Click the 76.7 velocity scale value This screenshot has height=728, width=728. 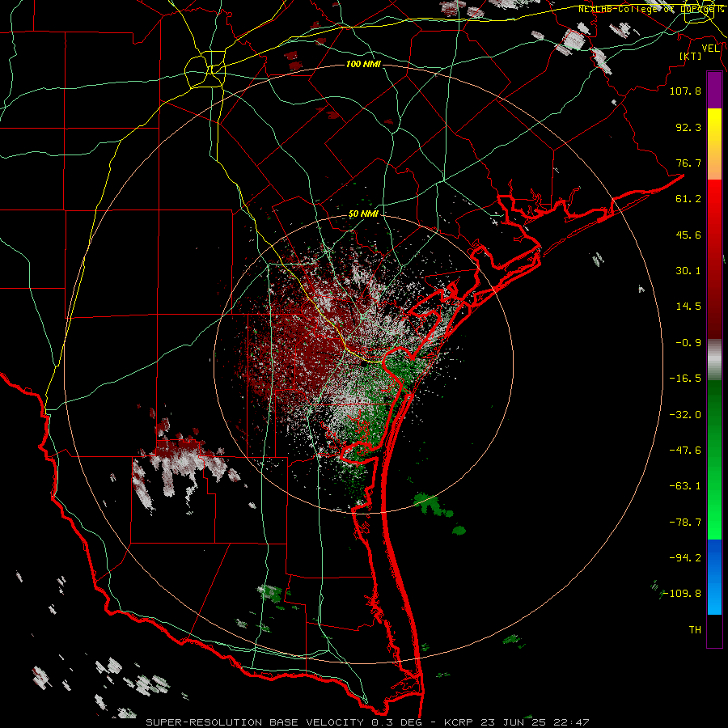click(x=688, y=163)
